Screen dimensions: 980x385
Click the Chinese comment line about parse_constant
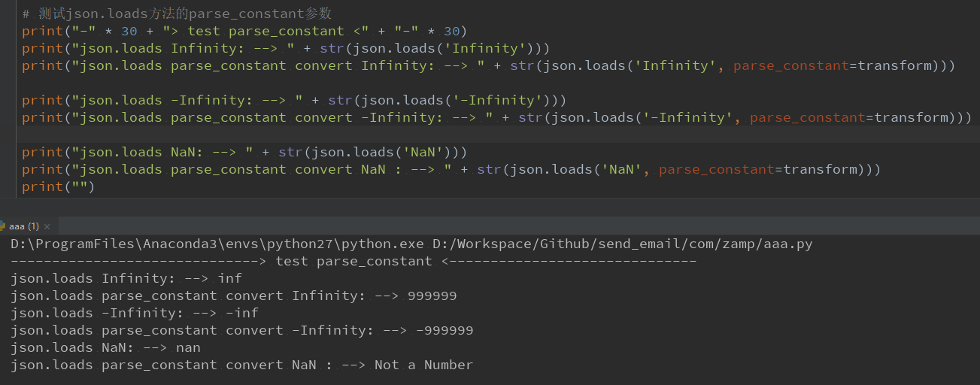[177, 14]
